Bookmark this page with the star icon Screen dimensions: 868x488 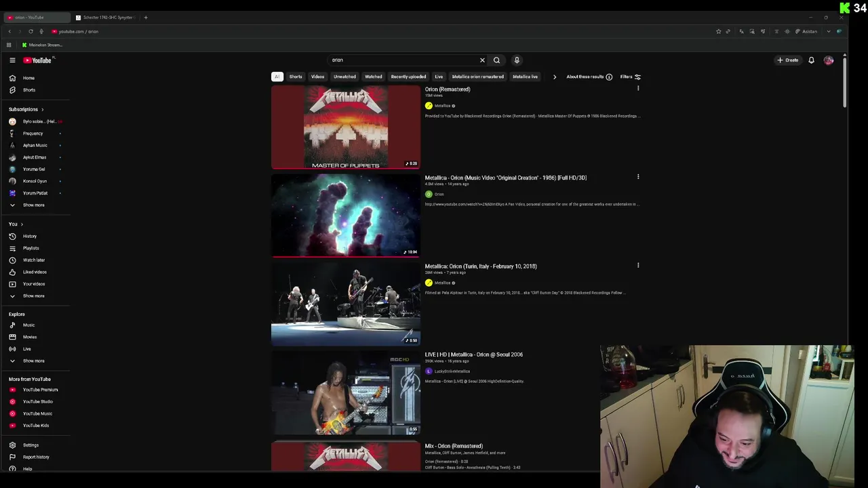pyautogui.click(x=718, y=31)
